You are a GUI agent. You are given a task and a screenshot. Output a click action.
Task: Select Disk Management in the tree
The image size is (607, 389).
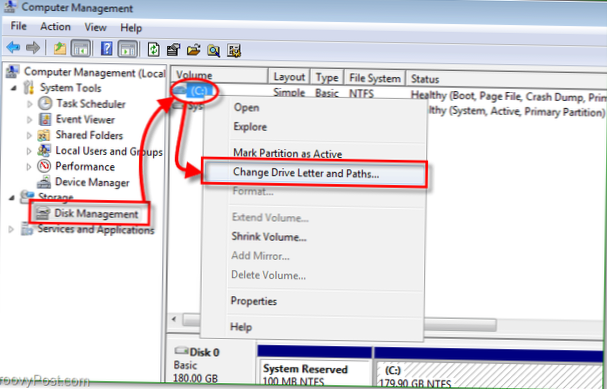(96, 214)
